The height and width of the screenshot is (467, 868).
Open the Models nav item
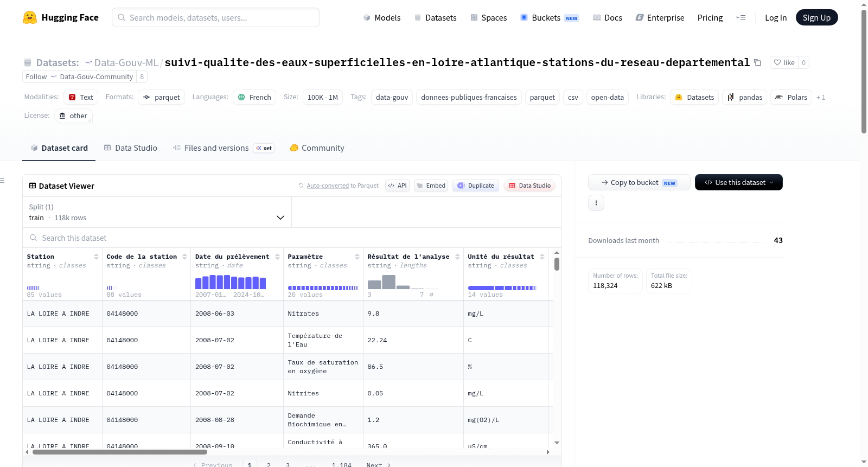(x=381, y=17)
